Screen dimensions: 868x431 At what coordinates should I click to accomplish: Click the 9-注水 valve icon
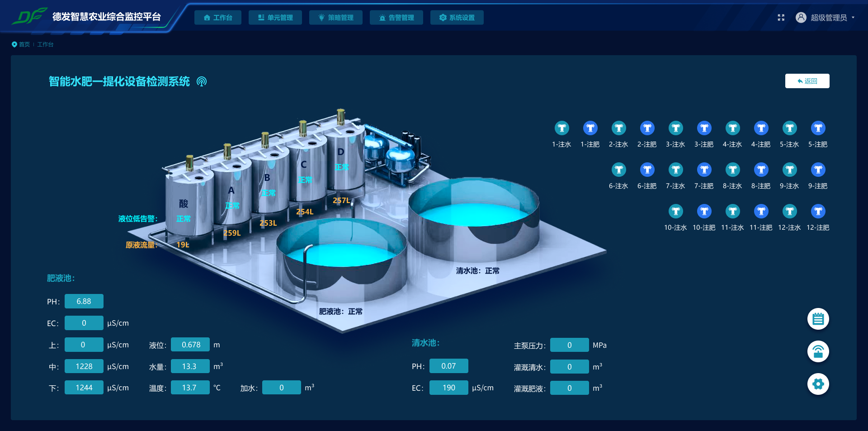789,170
